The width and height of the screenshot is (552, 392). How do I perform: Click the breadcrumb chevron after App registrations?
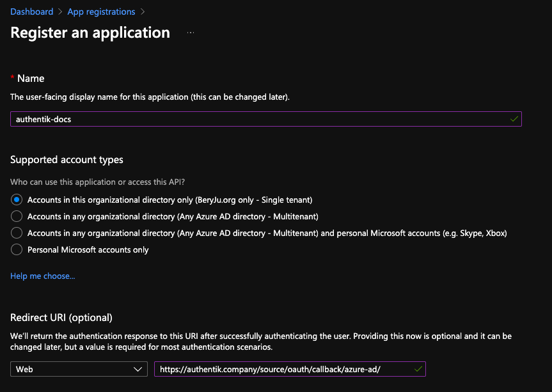tap(143, 12)
